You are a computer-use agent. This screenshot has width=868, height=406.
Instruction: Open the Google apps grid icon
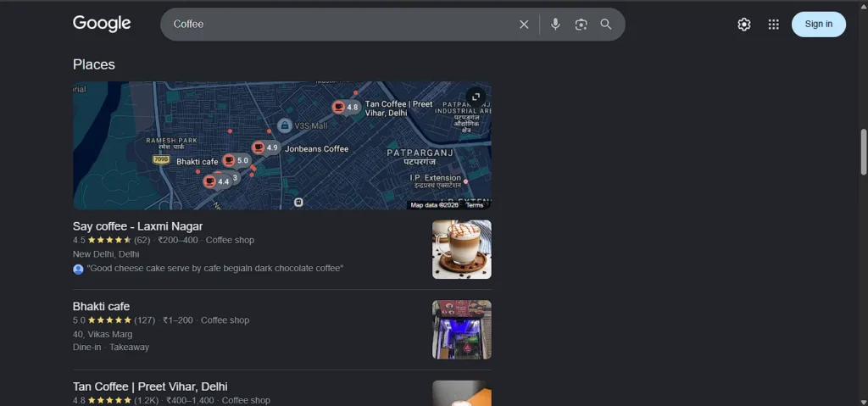tap(773, 25)
